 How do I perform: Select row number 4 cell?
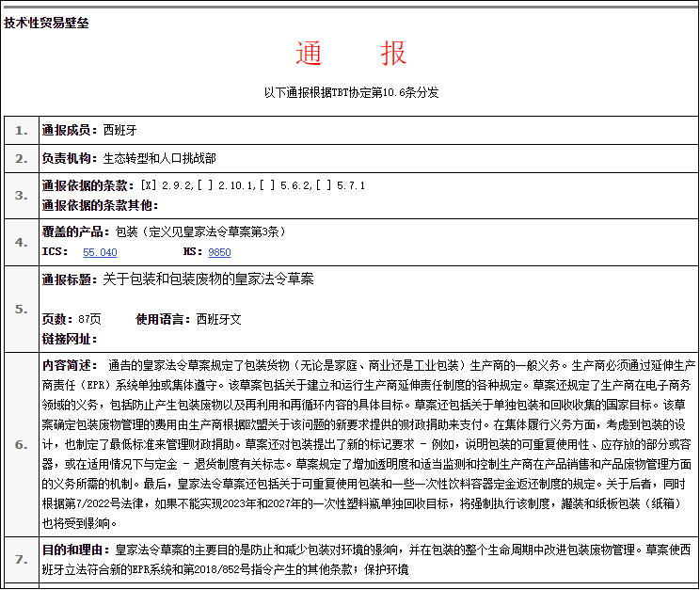21,242
